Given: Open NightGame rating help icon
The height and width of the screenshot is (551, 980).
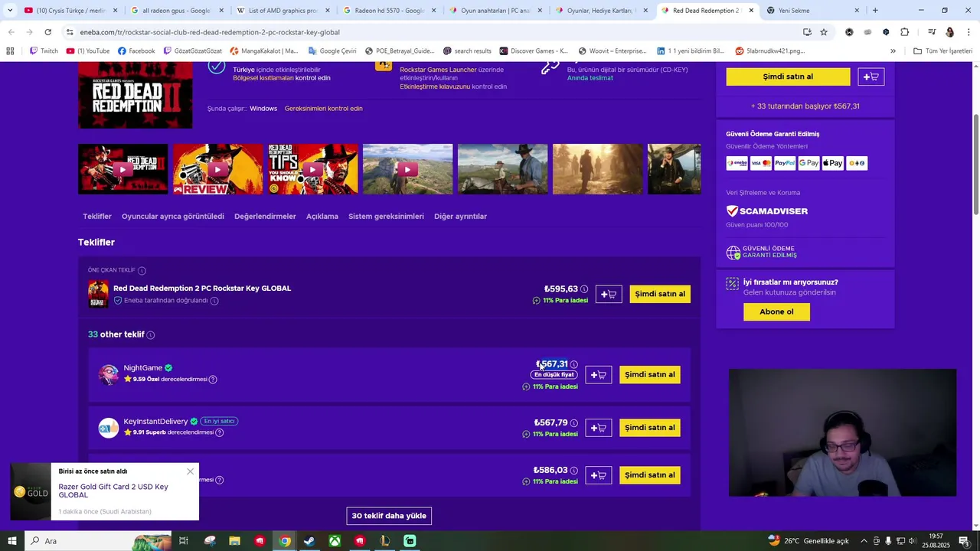Looking at the screenshot, I should [x=213, y=380].
